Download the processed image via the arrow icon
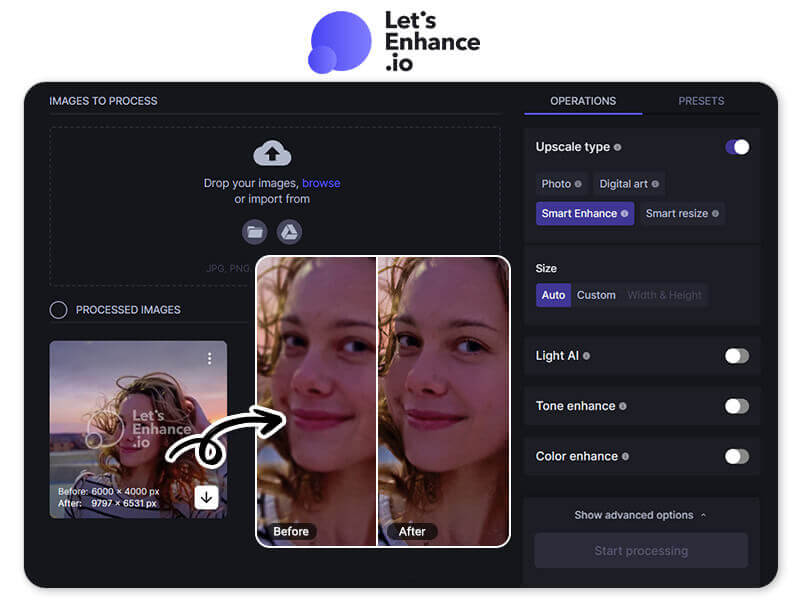This screenshot has width=800, height=600. (x=207, y=497)
